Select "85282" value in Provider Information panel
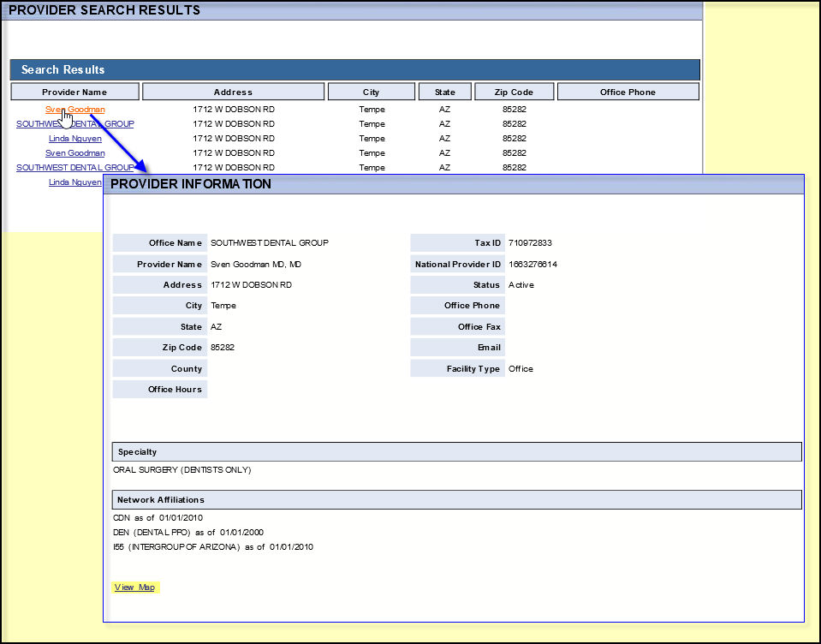This screenshot has height=644, width=821. (223, 347)
